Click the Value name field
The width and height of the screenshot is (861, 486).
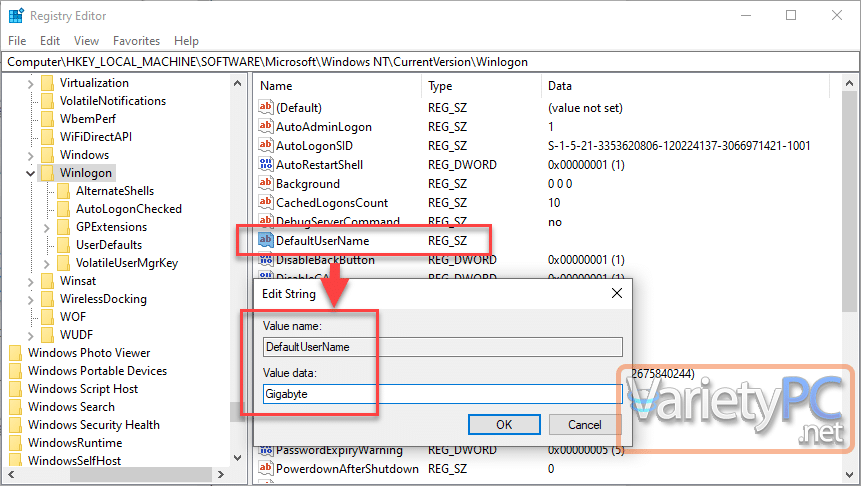coord(443,347)
